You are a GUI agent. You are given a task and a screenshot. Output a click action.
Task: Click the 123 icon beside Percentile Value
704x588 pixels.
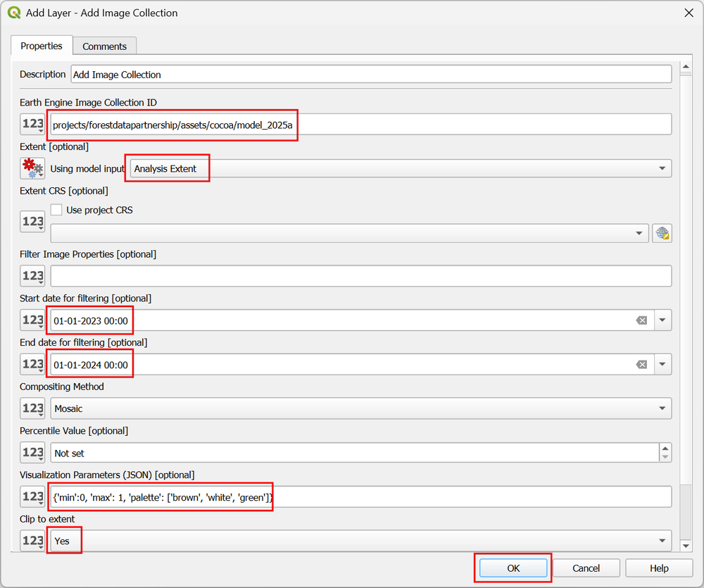pyautogui.click(x=32, y=452)
